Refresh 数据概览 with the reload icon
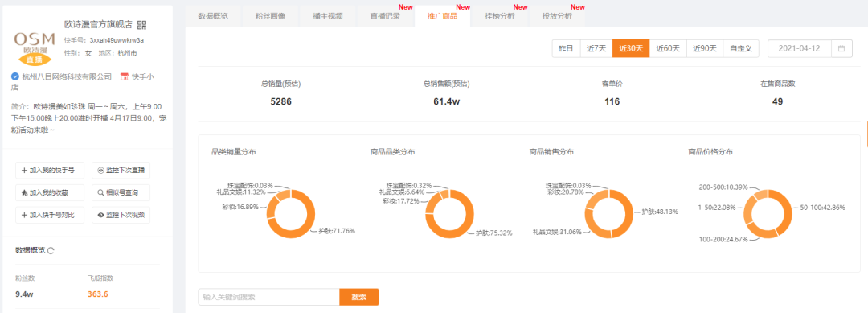 tap(51, 251)
